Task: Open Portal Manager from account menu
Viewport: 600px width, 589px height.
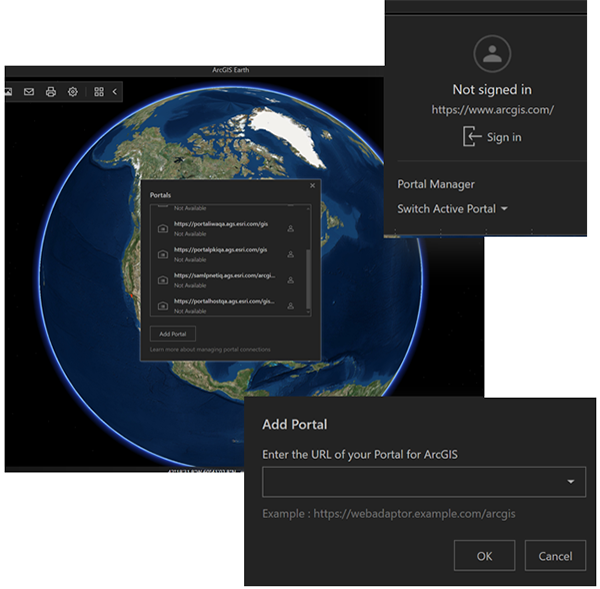Action: tap(436, 184)
